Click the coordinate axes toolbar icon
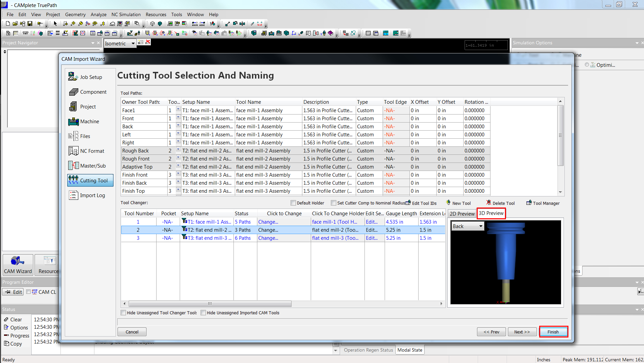This screenshot has height=363, width=644. [x=294, y=33]
